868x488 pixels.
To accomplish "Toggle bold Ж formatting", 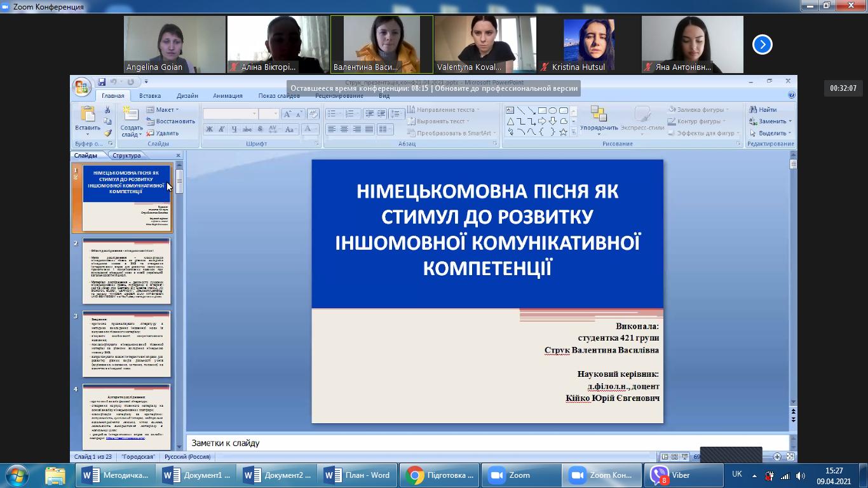I will [x=208, y=129].
